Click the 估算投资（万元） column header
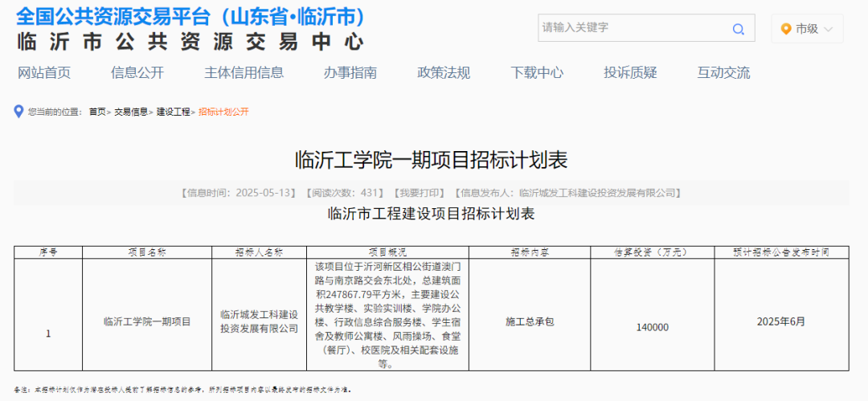 click(x=653, y=252)
